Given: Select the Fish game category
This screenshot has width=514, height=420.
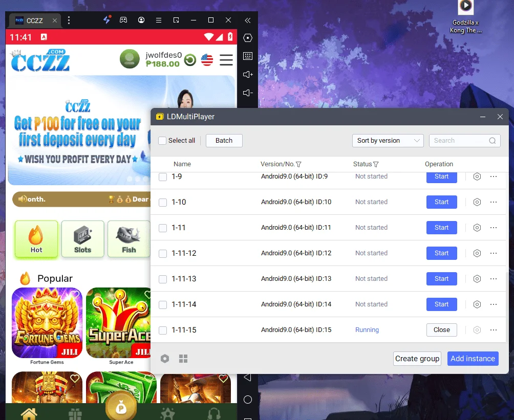Looking at the screenshot, I should point(129,239).
